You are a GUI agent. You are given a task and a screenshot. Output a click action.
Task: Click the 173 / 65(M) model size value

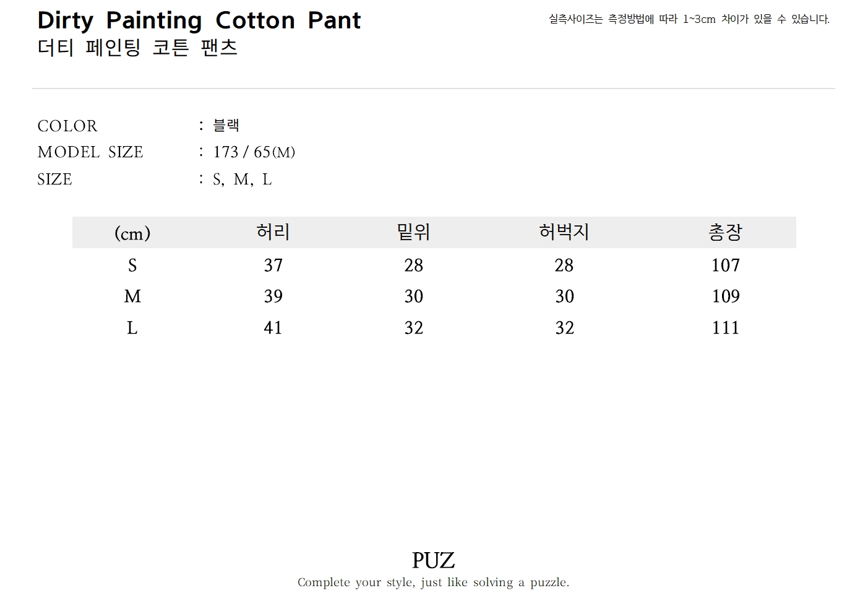pyautogui.click(x=254, y=152)
